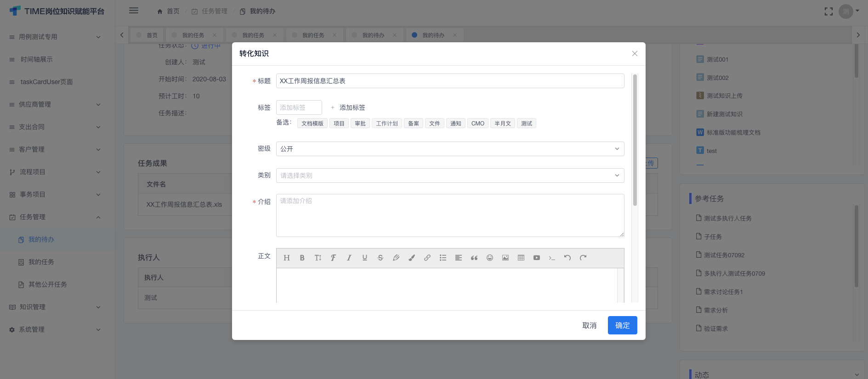Expand 事务项目 menu
The width and height of the screenshot is (868, 379).
pos(57,194)
